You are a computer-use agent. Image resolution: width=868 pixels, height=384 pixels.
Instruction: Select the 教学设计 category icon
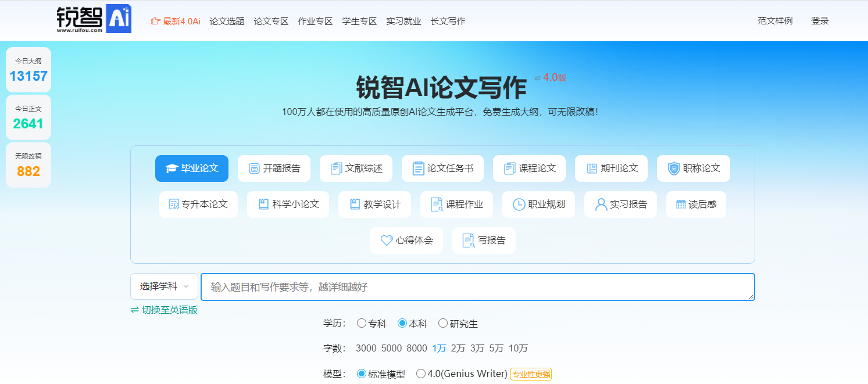point(356,204)
